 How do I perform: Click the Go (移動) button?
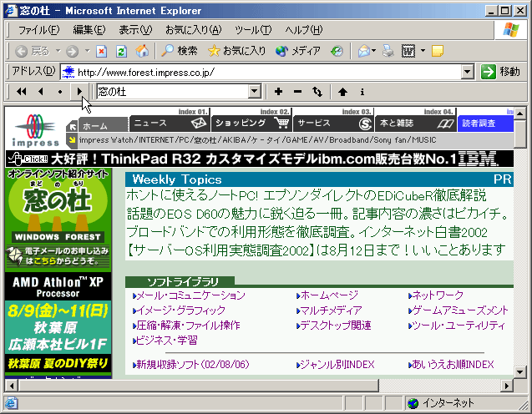500,72
